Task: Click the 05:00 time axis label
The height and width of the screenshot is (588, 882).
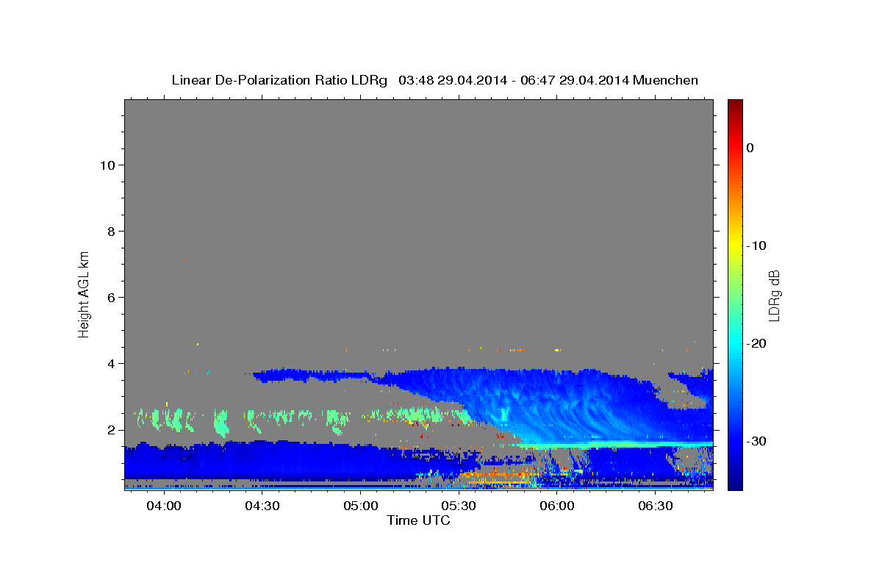Action: [360, 506]
